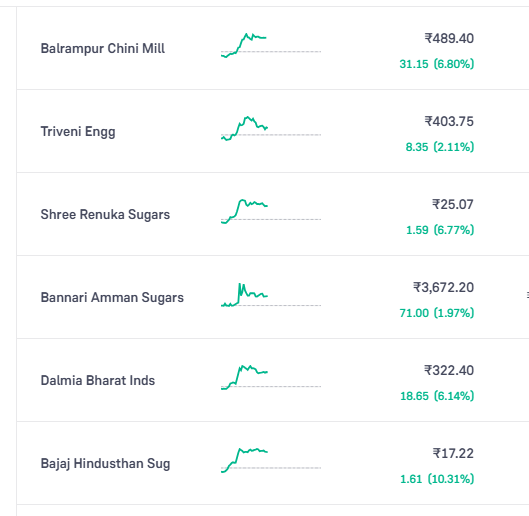Select the ₹3,672.20 price value
The image size is (529, 516).
tap(443, 288)
